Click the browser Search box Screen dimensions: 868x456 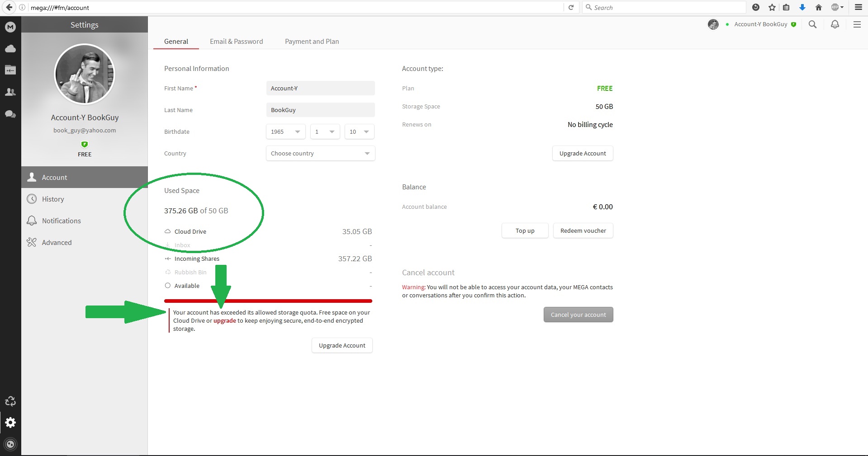click(664, 7)
